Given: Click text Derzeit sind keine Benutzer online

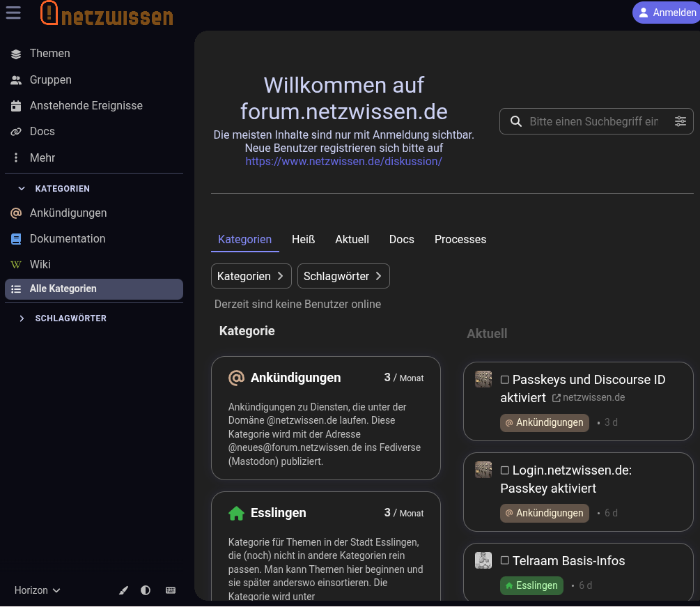Looking at the screenshot, I should [298, 305].
